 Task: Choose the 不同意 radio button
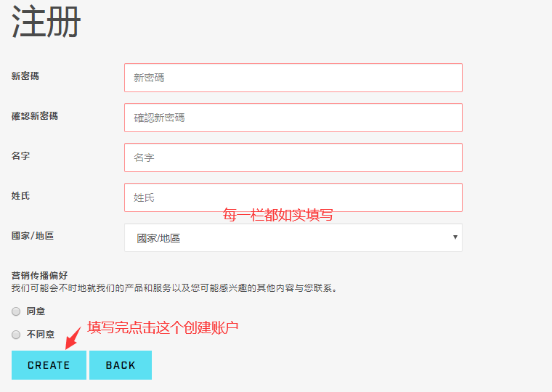(x=16, y=335)
